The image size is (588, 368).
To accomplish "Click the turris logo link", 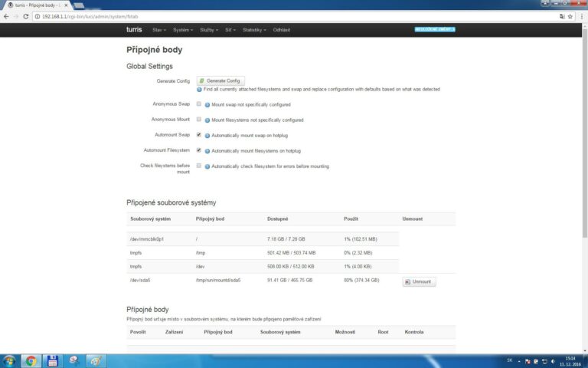I will (x=134, y=29).
